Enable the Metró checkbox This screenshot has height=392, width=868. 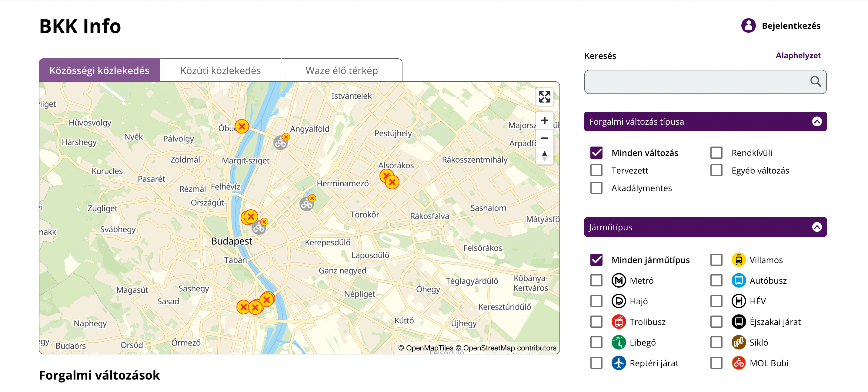[596, 280]
